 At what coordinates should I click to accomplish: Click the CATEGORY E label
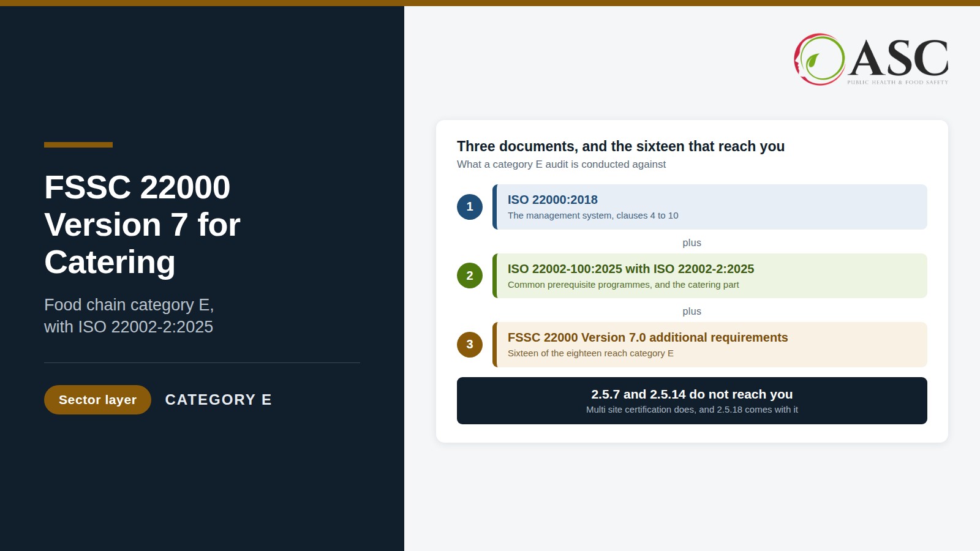click(x=219, y=400)
